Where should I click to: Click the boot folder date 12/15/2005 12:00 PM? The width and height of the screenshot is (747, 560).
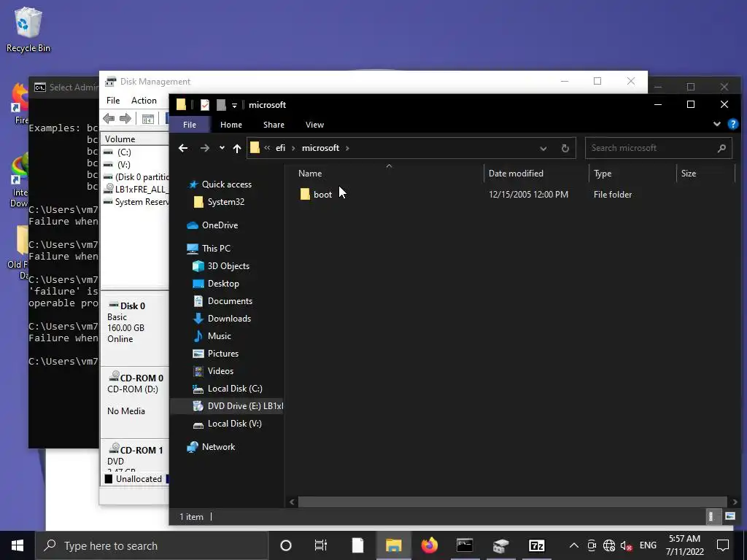coord(528,194)
